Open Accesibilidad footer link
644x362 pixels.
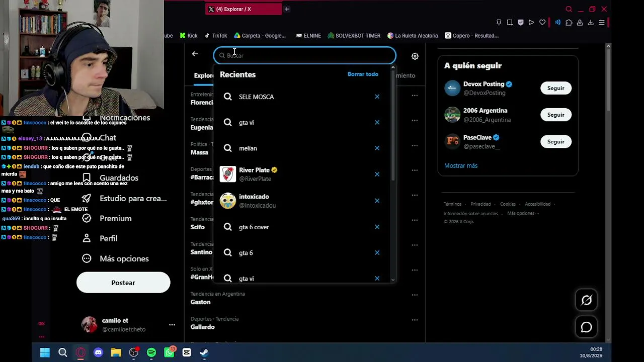(x=537, y=204)
